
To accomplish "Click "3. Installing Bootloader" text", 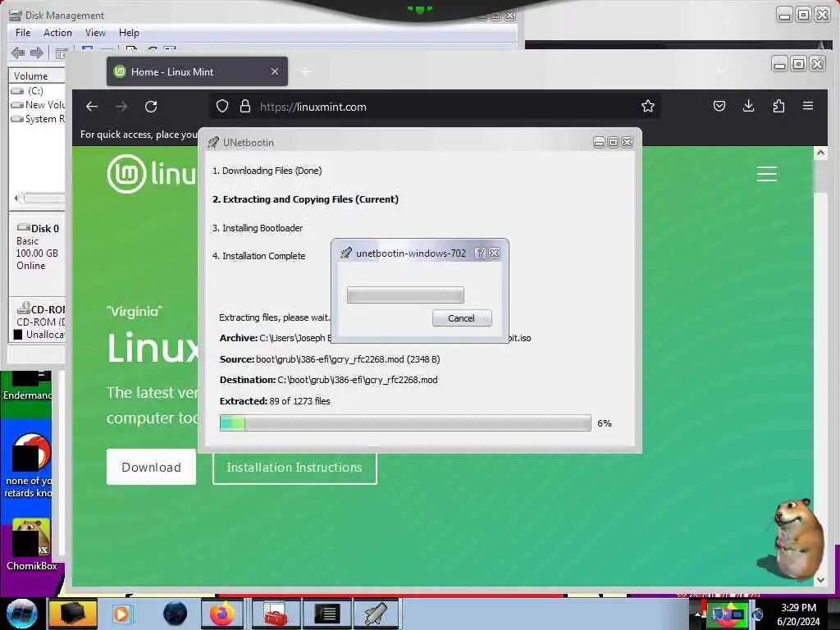I will 257,228.
